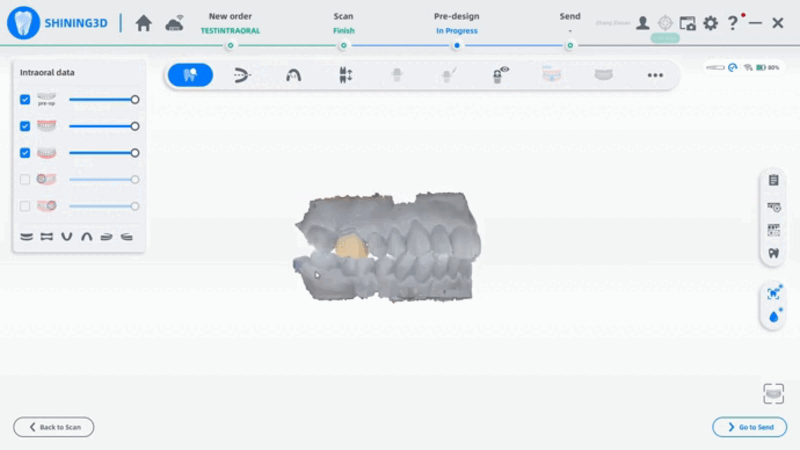Screen dimensions: 800x450
Task: Open more tools via three-dots button
Action: (655, 76)
